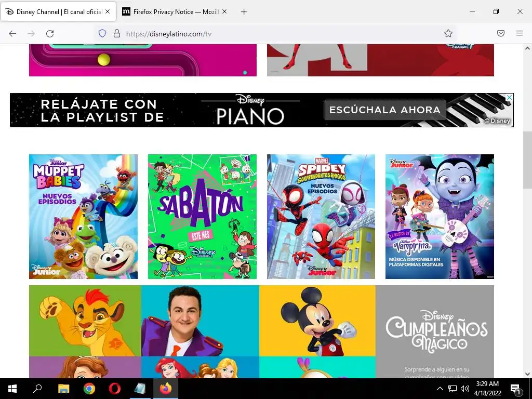Open the Windows Start menu
The height and width of the screenshot is (399, 532).
pyautogui.click(x=12, y=389)
